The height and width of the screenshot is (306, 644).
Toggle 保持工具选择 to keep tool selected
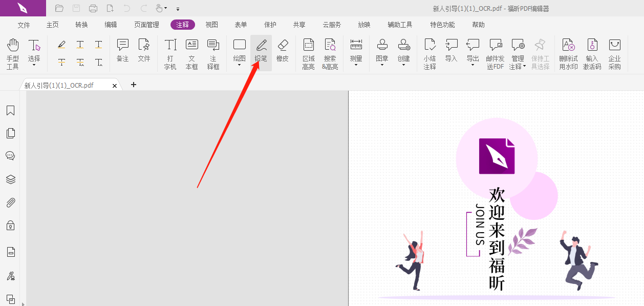540,53
